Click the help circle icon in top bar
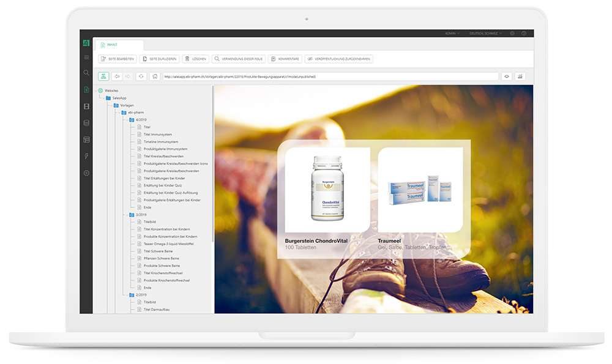Image resolution: width=612 pixels, height=364 pixels. pos(524,34)
